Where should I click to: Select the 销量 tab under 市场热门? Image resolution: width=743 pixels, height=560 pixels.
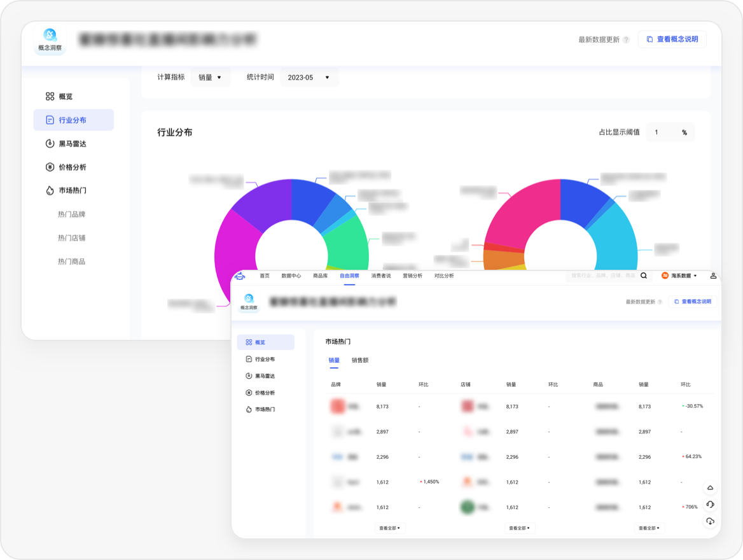point(334,360)
